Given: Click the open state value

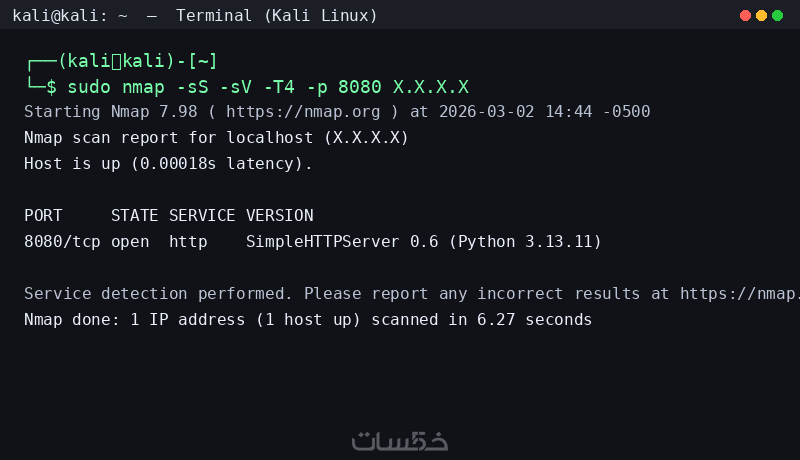Looking at the screenshot, I should [130, 241].
